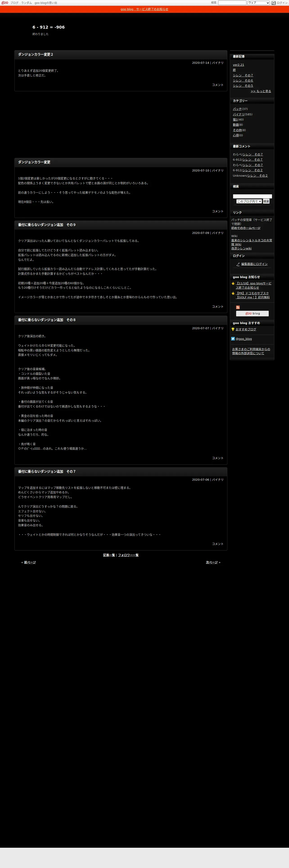Go to 前ページ
Screen dimensions: 289x868
(x=30, y=562)
